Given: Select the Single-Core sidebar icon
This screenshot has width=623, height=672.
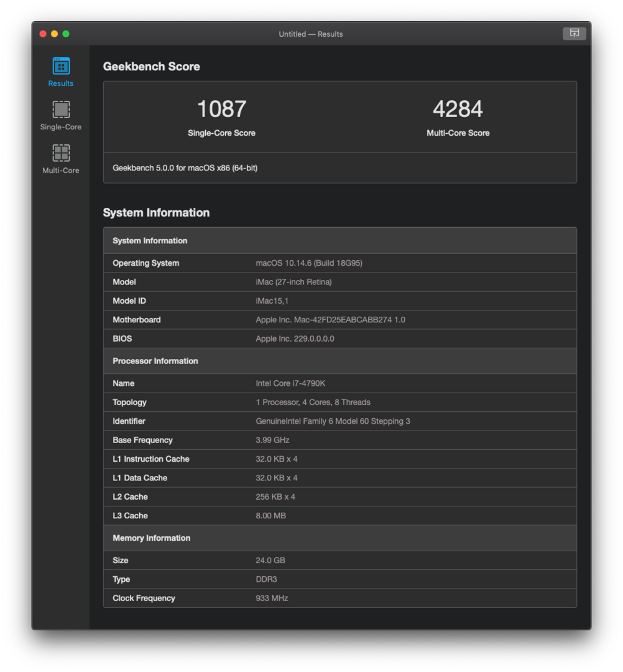Looking at the screenshot, I should point(61,110).
